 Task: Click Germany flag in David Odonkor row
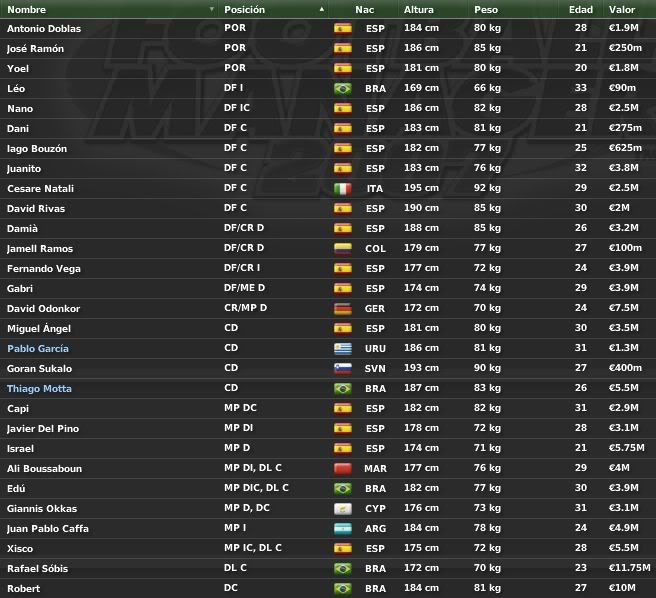pos(343,308)
